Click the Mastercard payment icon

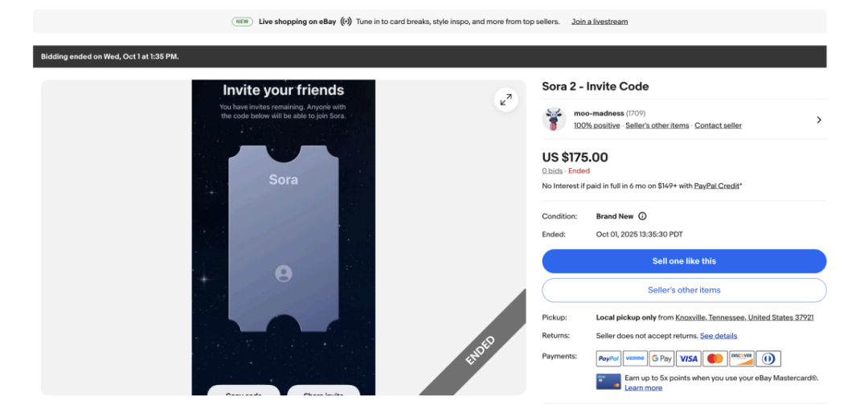[714, 358]
